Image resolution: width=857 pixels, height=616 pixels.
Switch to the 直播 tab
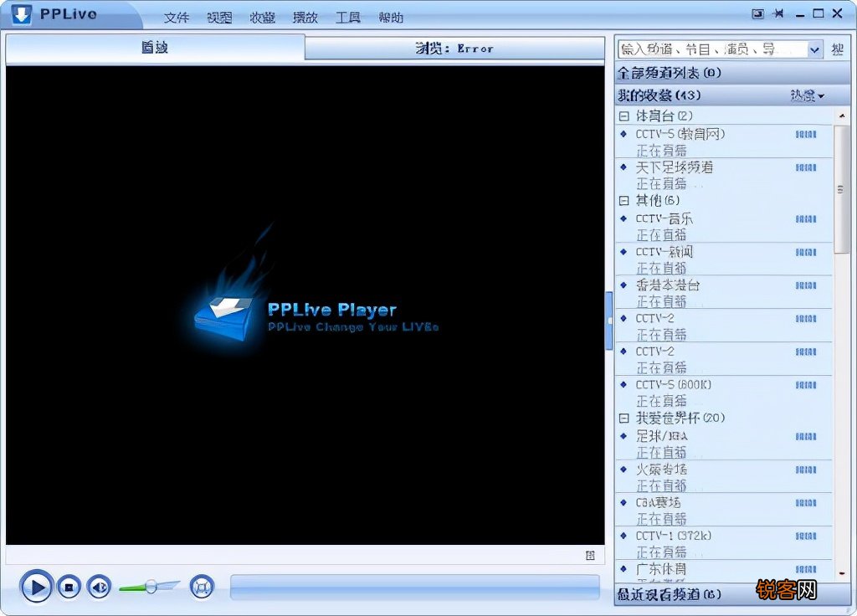click(x=155, y=48)
